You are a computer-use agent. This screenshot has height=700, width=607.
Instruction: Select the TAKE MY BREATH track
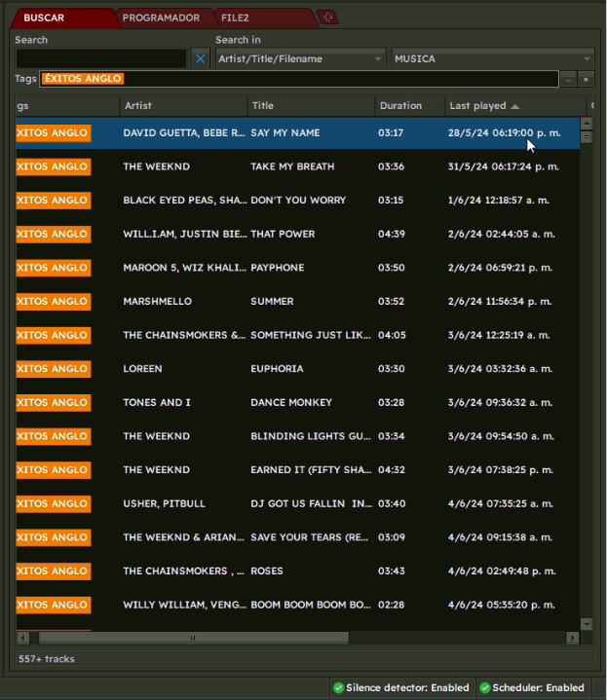[292, 166]
